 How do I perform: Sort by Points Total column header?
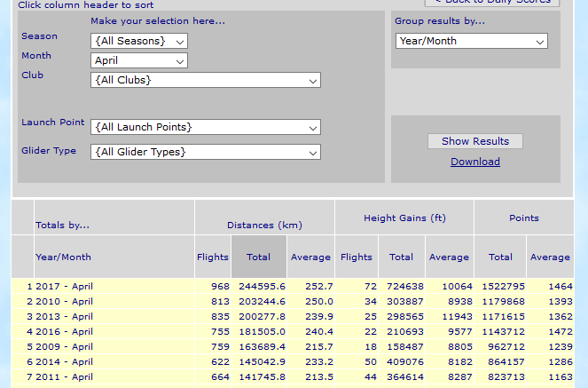[500, 257]
